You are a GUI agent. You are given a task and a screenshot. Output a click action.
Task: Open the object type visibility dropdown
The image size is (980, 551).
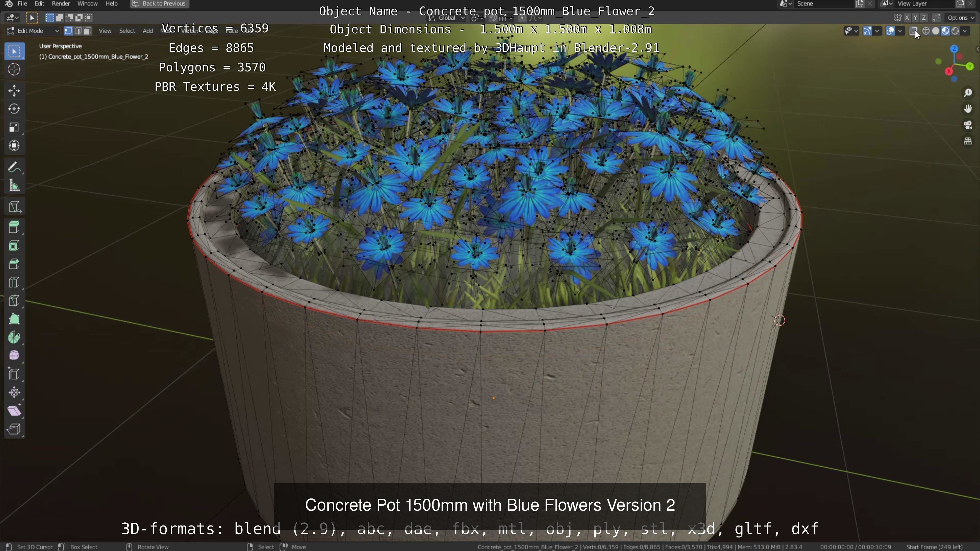coord(851,31)
